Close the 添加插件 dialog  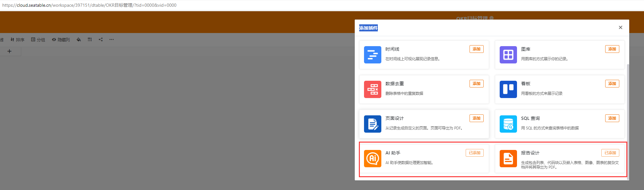tap(620, 28)
